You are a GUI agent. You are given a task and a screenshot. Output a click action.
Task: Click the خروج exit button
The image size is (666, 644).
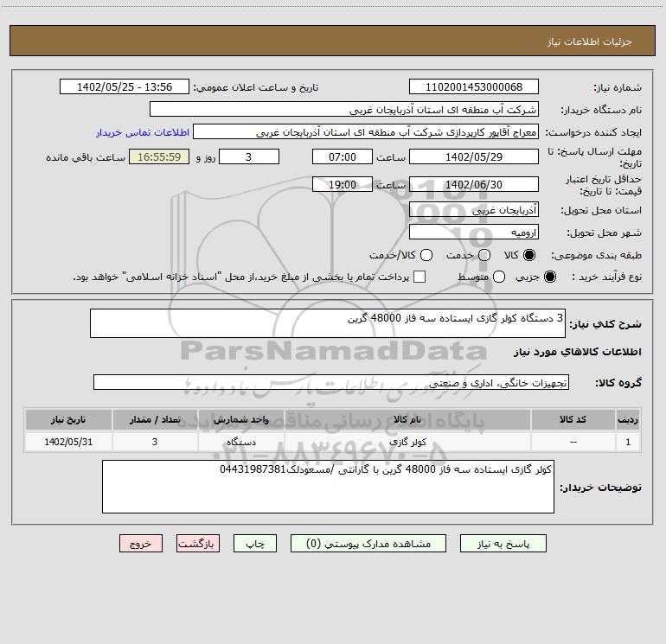pyautogui.click(x=141, y=544)
